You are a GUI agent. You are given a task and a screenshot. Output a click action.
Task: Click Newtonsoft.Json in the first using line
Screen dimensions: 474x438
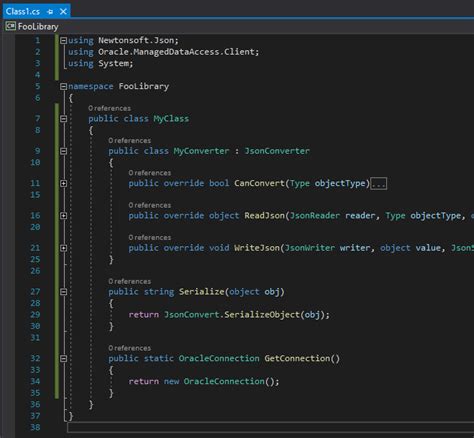point(136,41)
